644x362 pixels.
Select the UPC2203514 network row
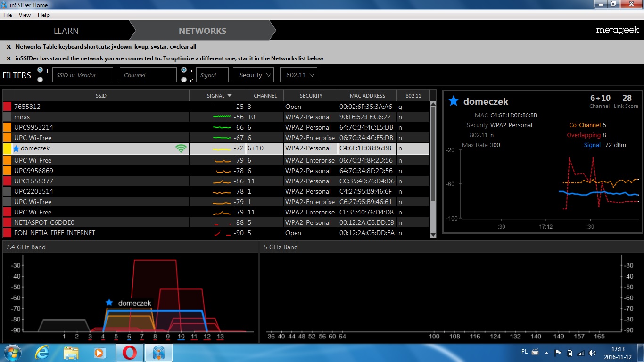pos(216,192)
